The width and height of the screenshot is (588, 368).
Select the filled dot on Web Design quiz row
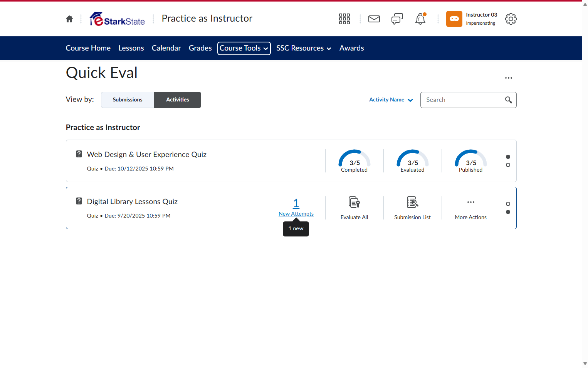(508, 157)
